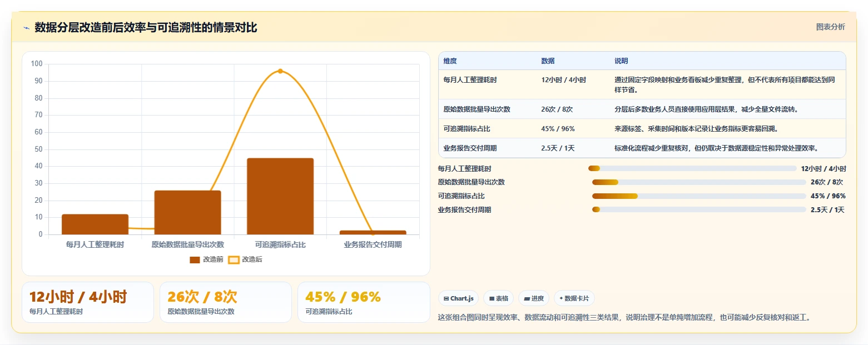
Task: Click x-axis label 业务报告交付周期
Action: click(373, 244)
